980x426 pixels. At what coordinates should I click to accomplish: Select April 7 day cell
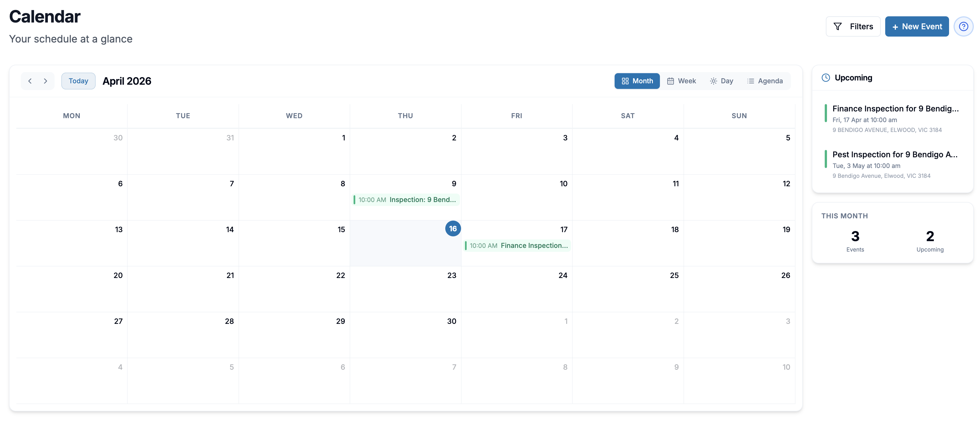[183, 197]
